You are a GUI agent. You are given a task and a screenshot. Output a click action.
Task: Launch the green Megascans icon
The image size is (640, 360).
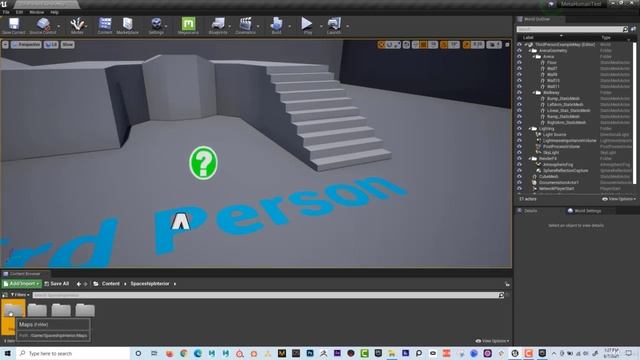(x=188, y=25)
